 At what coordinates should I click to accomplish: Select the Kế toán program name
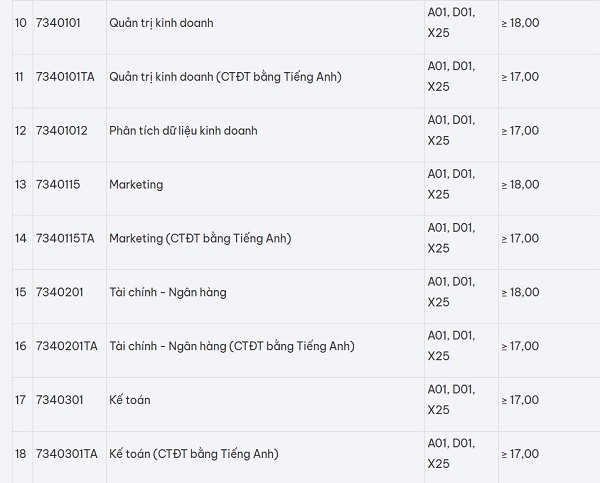click(x=130, y=400)
